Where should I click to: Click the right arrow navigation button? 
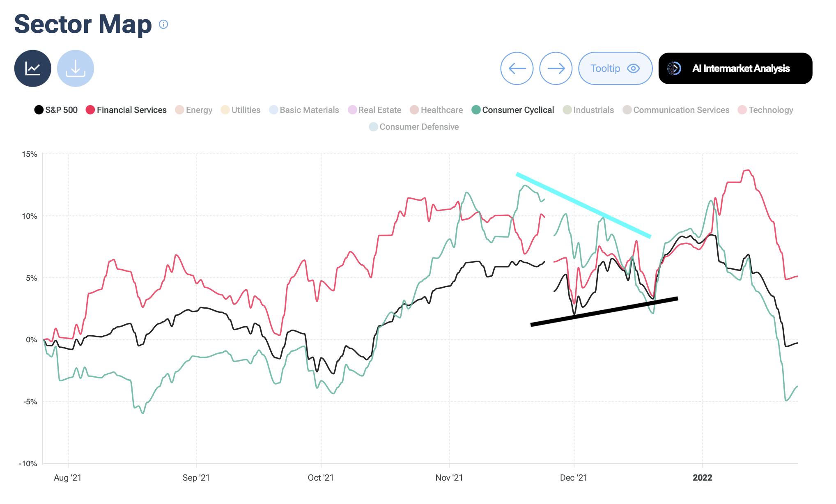[556, 69]
